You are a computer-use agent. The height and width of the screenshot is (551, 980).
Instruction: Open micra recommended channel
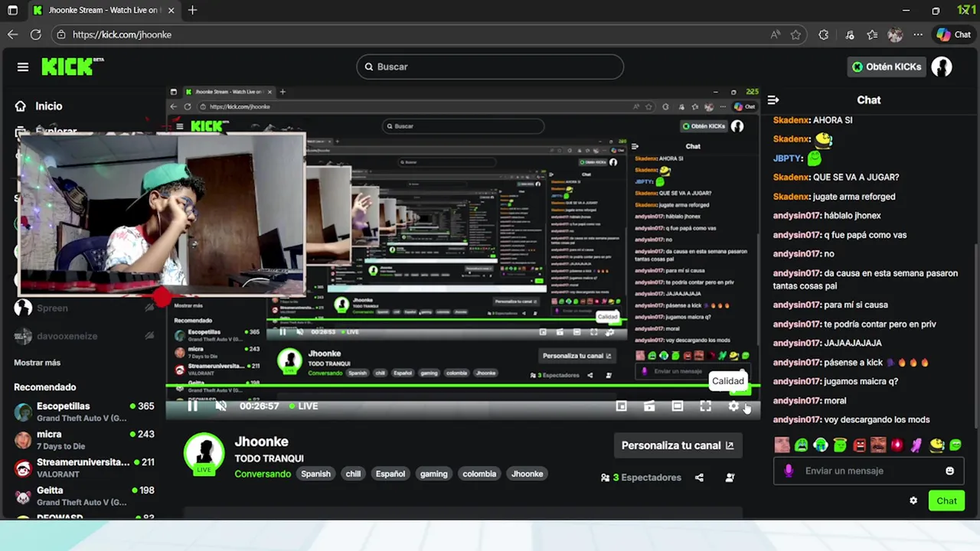click(83, 440)
